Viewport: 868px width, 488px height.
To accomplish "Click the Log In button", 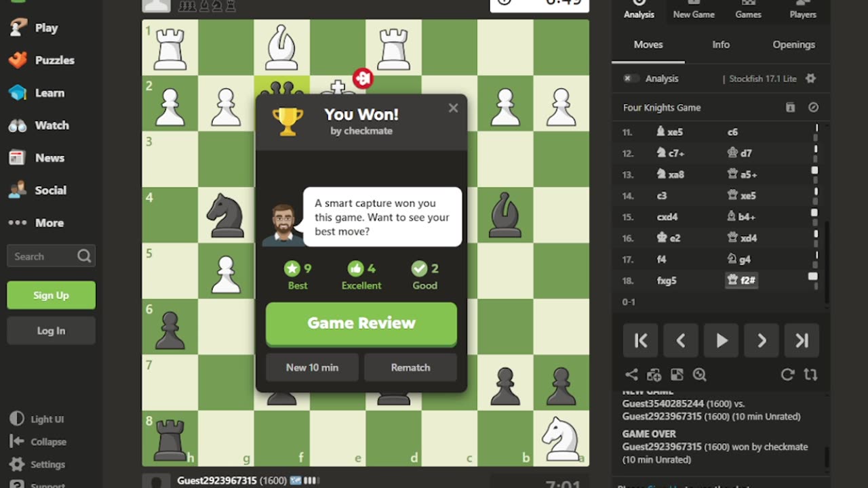I will [x=51, y=331].
